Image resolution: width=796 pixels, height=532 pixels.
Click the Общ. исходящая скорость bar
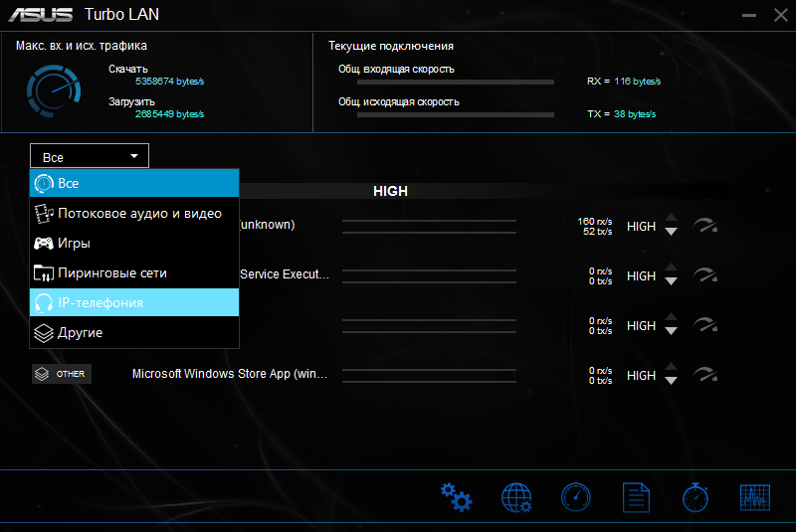coord(456,115)
